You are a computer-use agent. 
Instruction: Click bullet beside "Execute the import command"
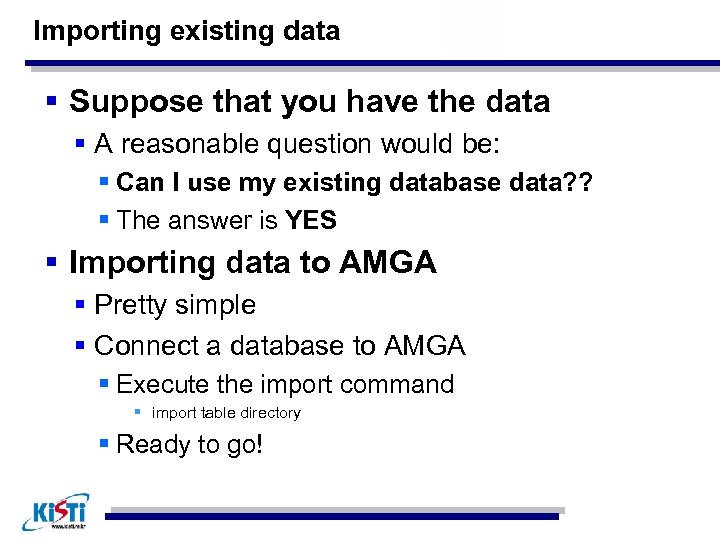pyautogui.click(x=104, y=385)
